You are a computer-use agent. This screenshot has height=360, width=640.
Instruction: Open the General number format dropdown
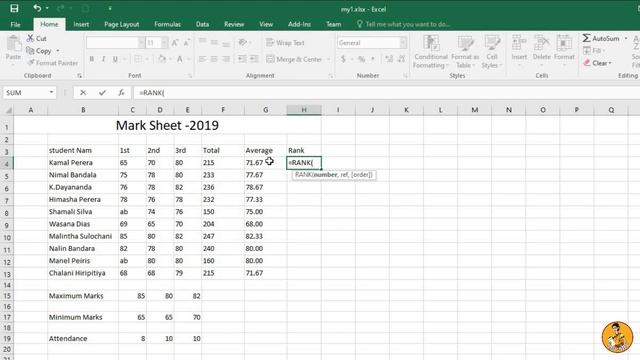click(403, 43)
